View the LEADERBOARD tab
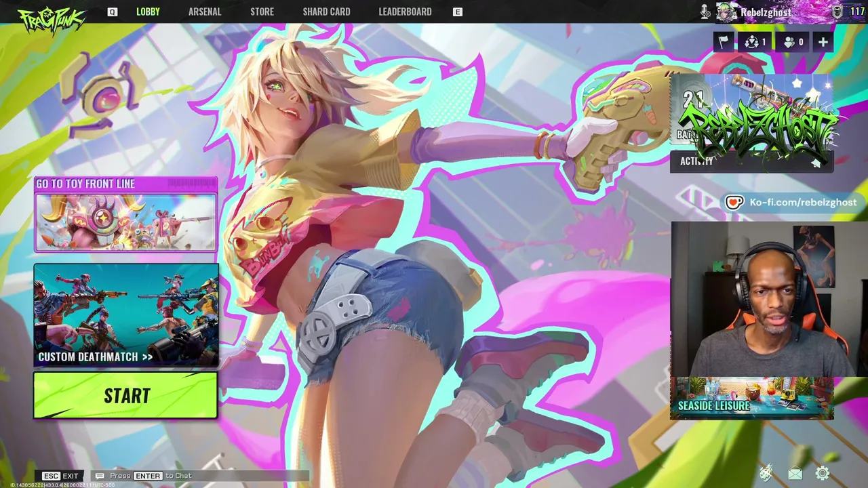 [405, 12]
